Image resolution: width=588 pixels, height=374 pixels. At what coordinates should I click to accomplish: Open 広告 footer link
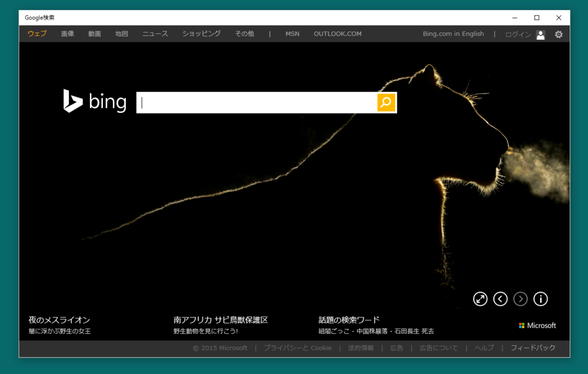[x=396, y=348]
